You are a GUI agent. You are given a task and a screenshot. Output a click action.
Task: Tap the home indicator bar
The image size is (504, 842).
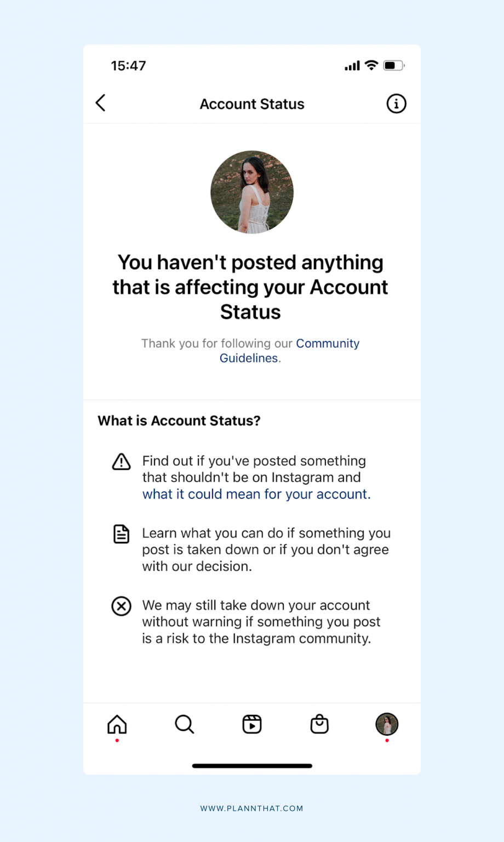coord(251,766)
